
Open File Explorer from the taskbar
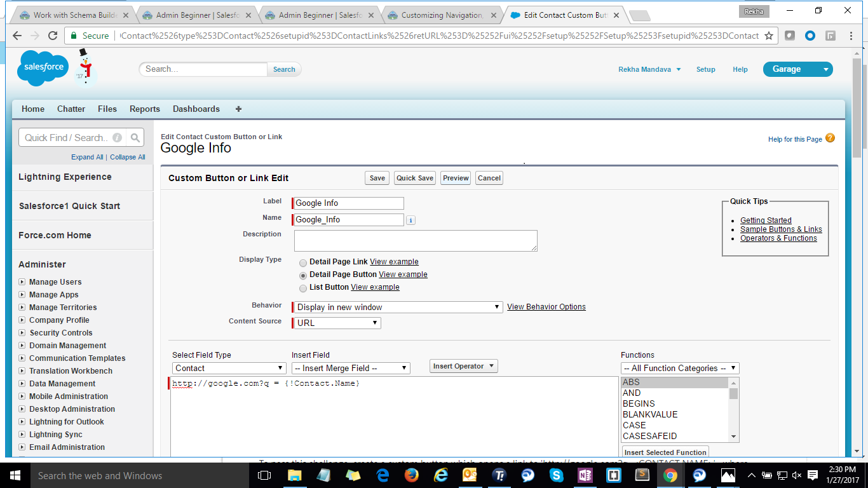click(x=295, y=475)
